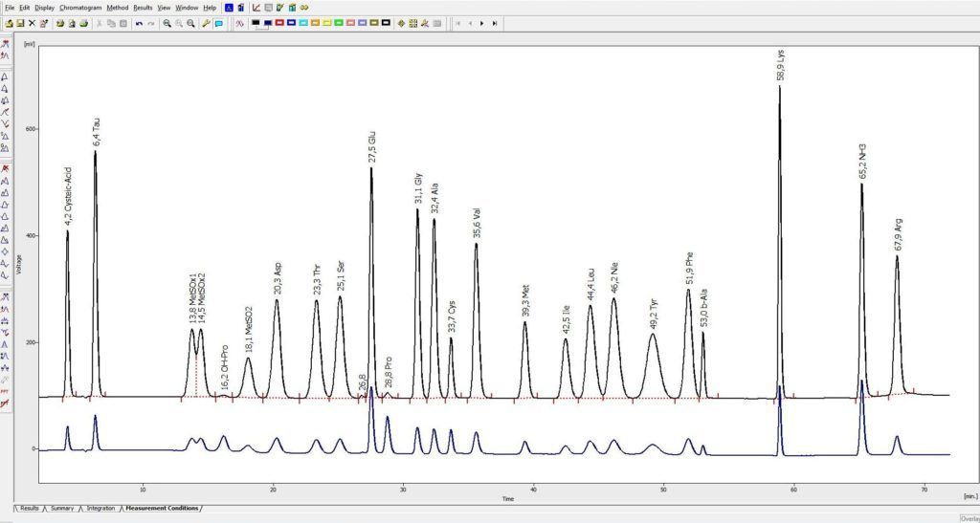The image size is (980, 523).
Task: Jump to last chromatogram with end arrow
Action: pyautogui.click(x=494, y=23)
